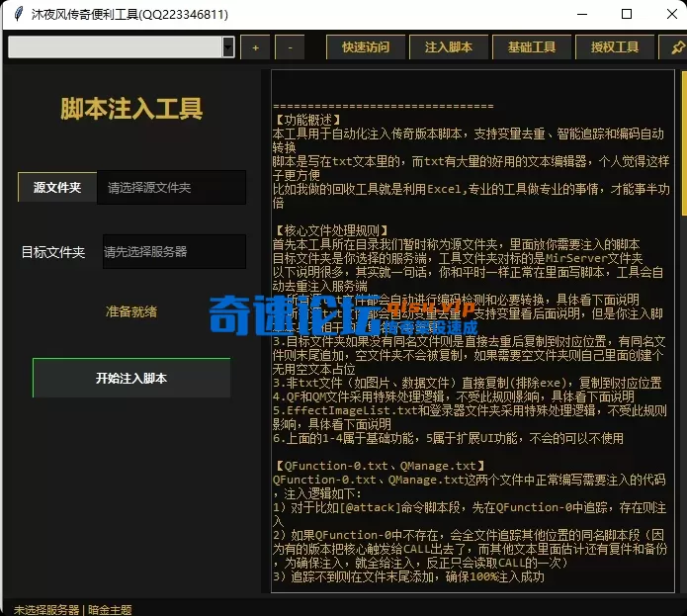Click 暗金主题 in the status bar
This screenshot has width=687, height=616.
tap(110, 609)
